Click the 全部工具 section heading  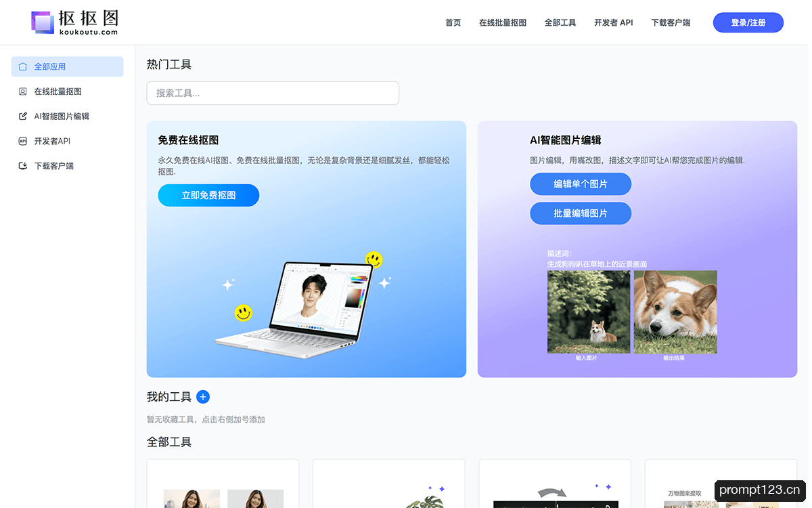click(169, 442)
